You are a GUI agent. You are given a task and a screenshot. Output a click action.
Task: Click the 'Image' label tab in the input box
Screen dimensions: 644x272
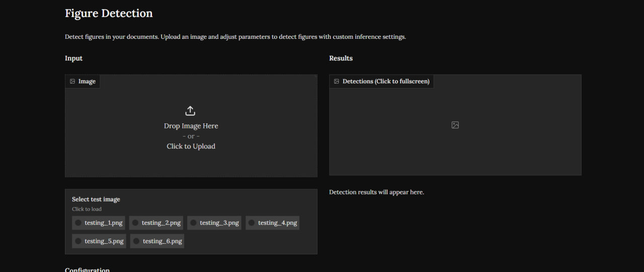[x=83, y=81]
